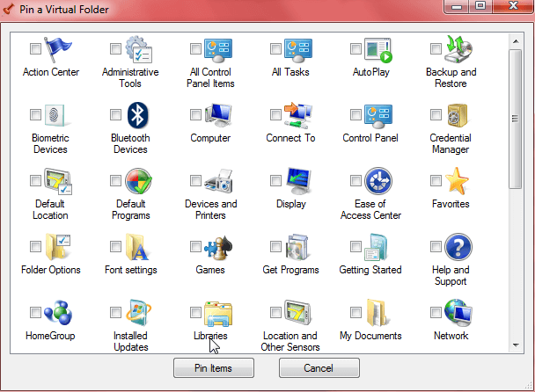
Task: Click the My Documents folder icon
Action: pos(377,313)
